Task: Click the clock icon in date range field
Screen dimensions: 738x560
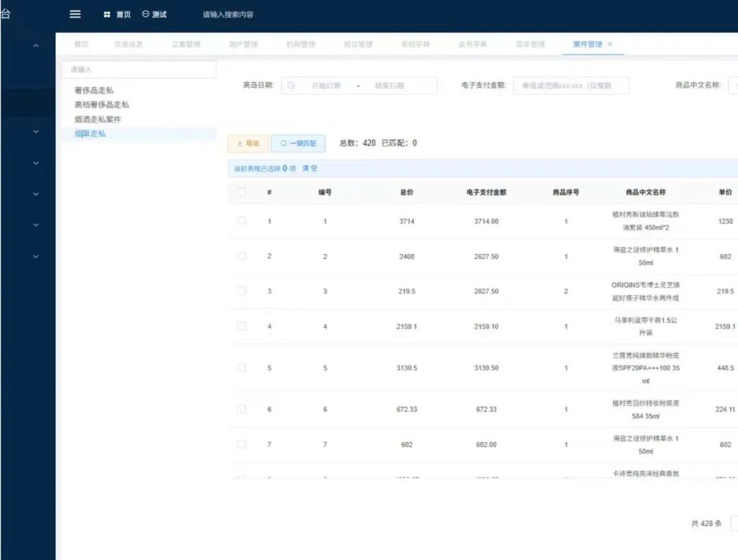Action: [x=291, y=85]
